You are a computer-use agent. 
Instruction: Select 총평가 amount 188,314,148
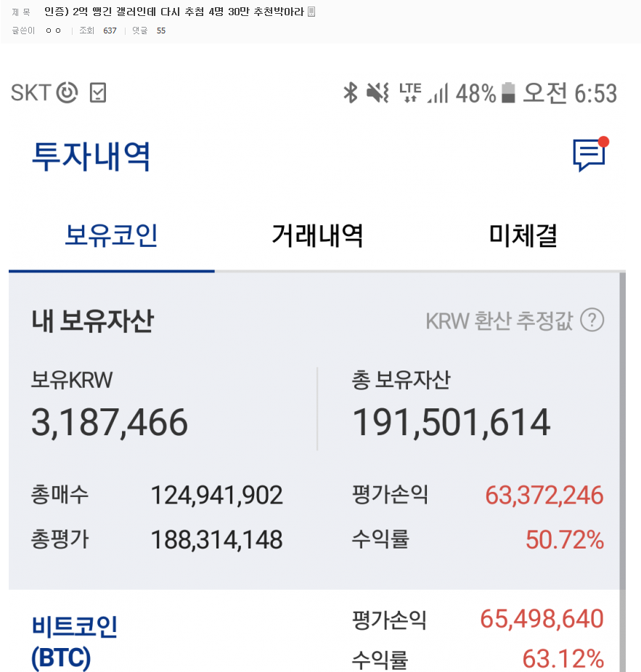click(x=216, y=540)
